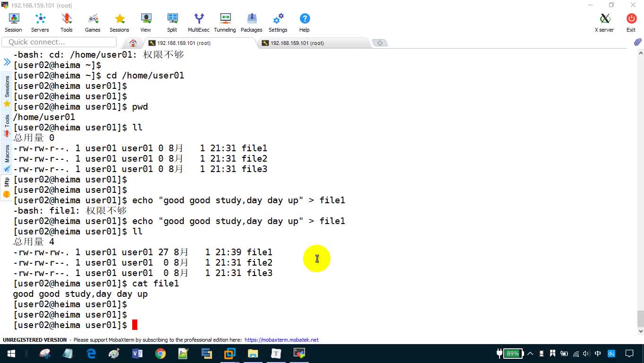This screenshot has height=363, width=644.
Task: Open the Windows Start button
Action: pyautogui.click(x=11, y=354)
